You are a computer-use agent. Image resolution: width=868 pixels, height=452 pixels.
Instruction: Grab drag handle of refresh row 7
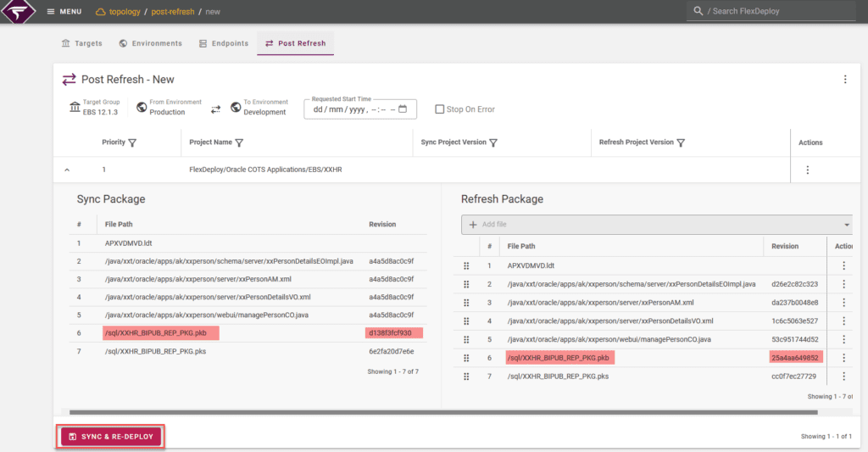pyautogui.click(x=466, y=377)
